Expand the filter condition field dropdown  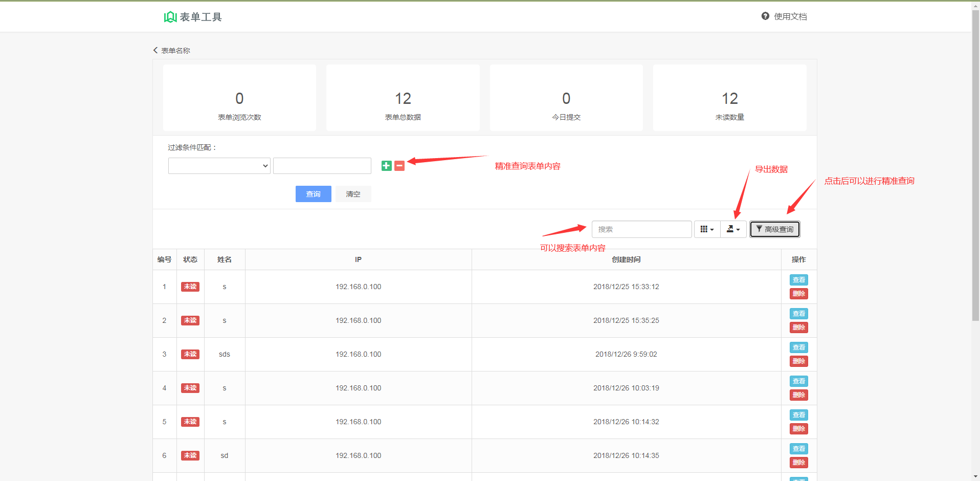click(x=219, y=166)
